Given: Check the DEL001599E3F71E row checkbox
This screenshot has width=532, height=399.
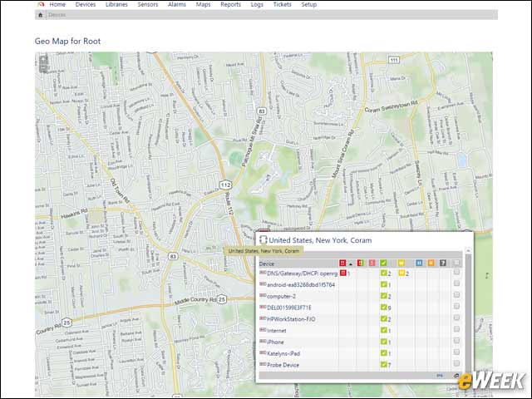Looking at the screenshot, I should click(x=456, y=306).
